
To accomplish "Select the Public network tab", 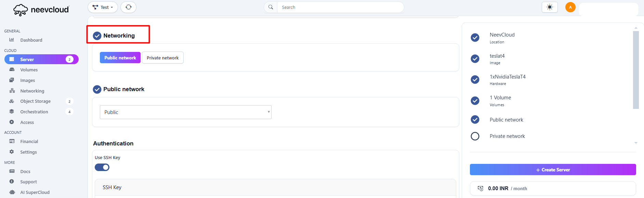I will [120, 58].
